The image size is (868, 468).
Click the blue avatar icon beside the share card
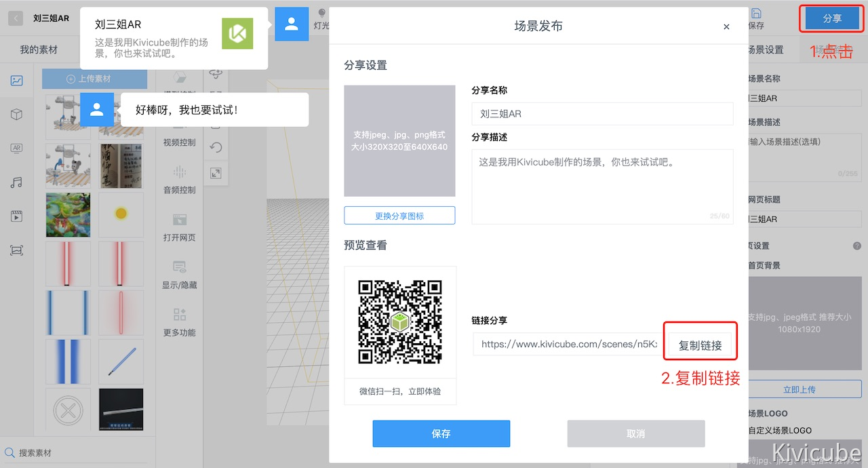pos(292,24)
